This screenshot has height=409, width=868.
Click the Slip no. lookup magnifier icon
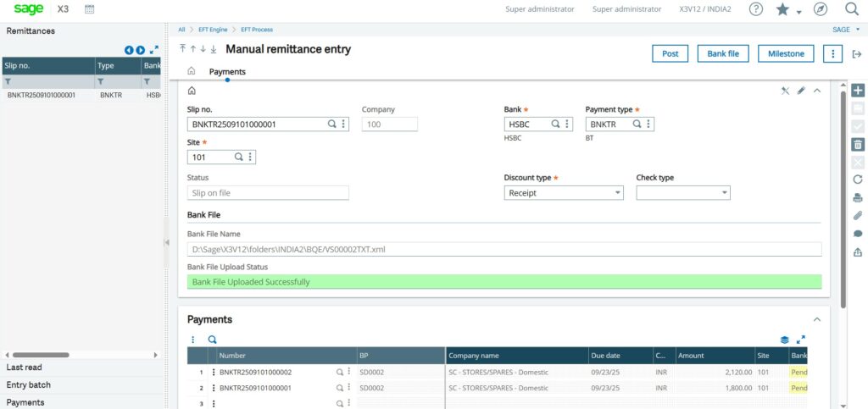[332, 124]
